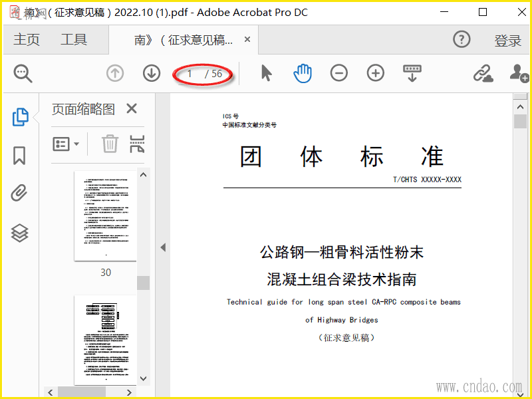The image size is (532, 399).
Task: Click thumbnail list scroll up arrow
Action: 144,175
